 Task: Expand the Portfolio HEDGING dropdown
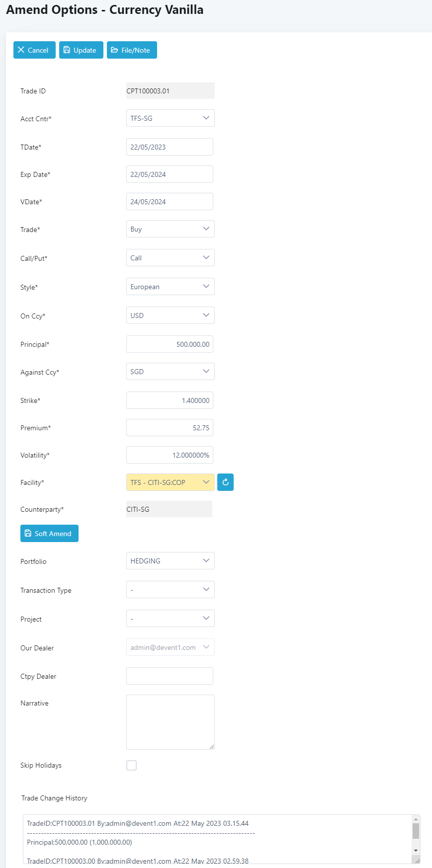tap(170, 561)
